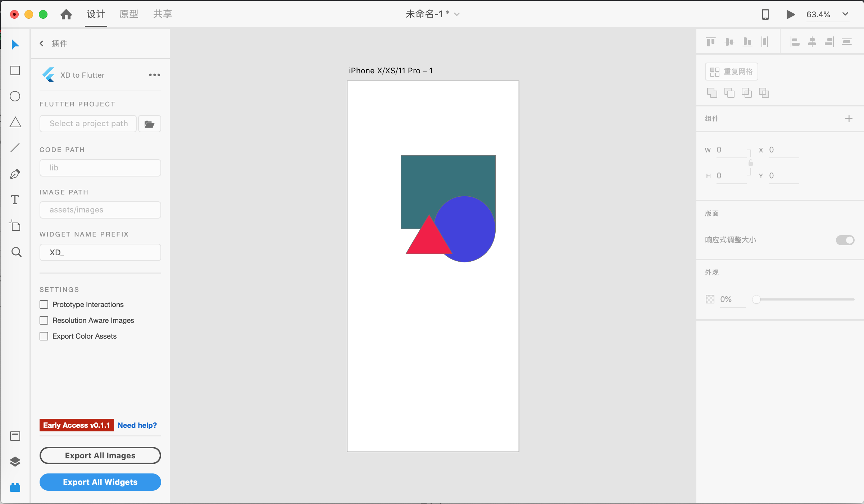Open the Layers panel icon
Screen dimensions: 864x504
(x=15, y=462)
